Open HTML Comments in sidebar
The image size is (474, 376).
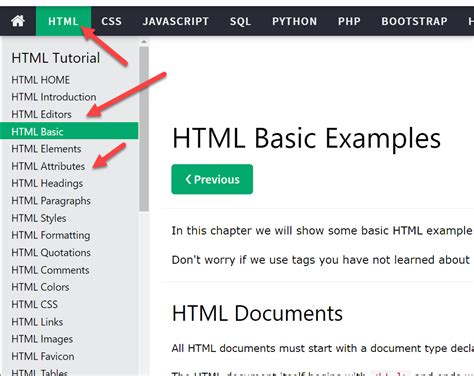point(50,270)
